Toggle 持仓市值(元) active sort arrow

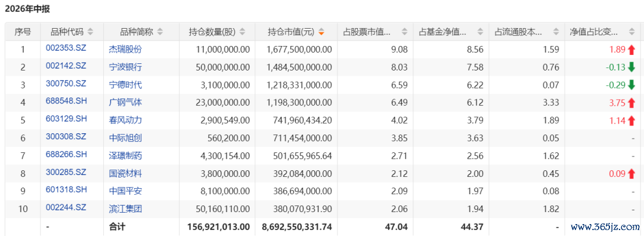coord(321,32)
